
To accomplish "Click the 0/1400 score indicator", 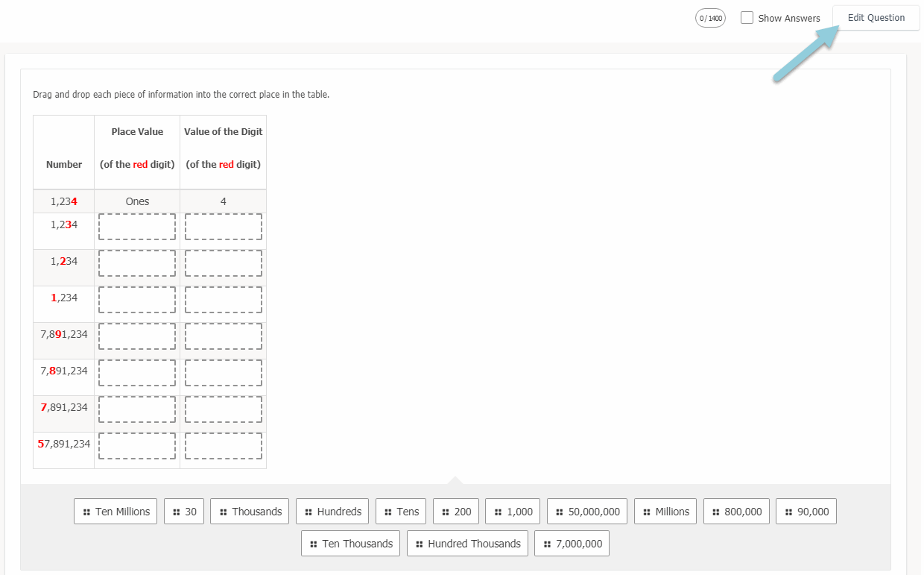I will pos(710,18).
